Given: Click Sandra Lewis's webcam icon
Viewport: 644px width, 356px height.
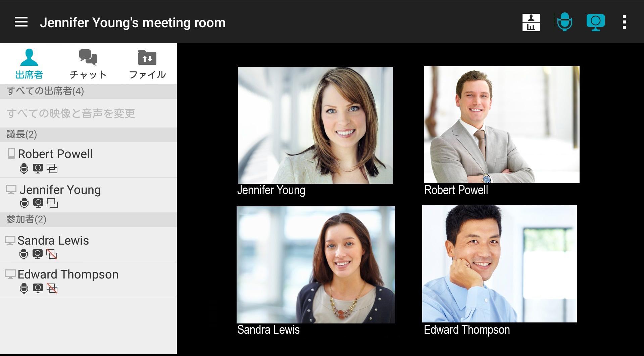Looking at the screenshot, I should (38, 254).
